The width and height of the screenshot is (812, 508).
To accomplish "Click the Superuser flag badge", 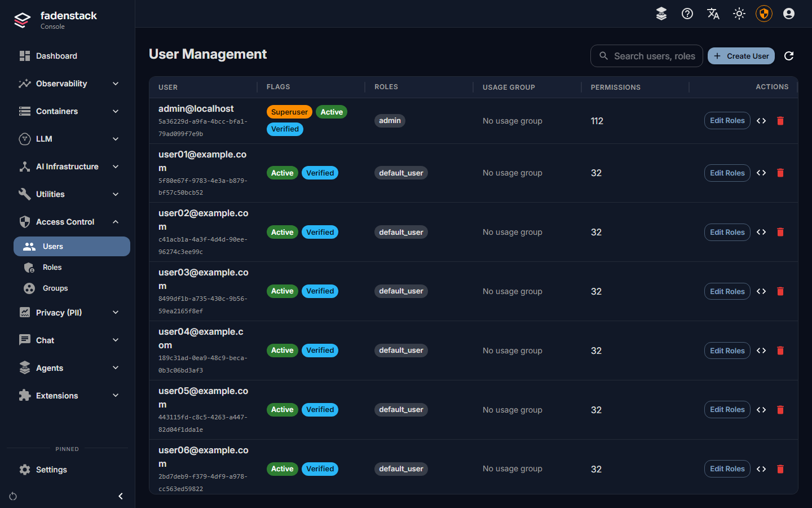I will pyautogui.click(x=289, y=112).
